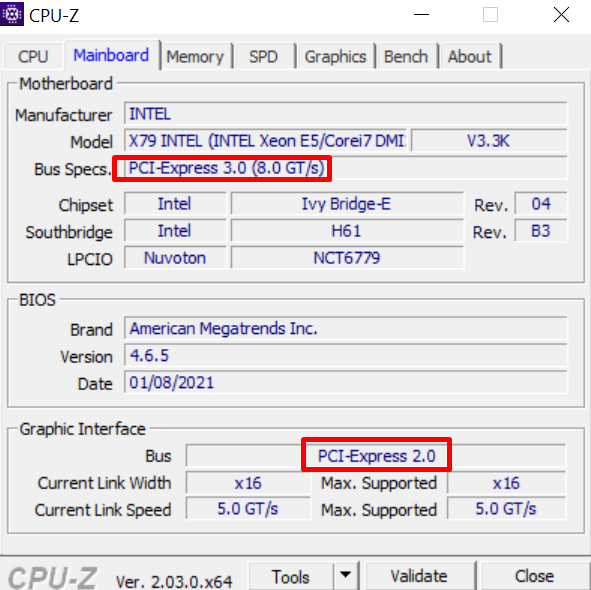Minimize the CPU-Z window
The image size is (591, 590).
[x=421, y=15]
